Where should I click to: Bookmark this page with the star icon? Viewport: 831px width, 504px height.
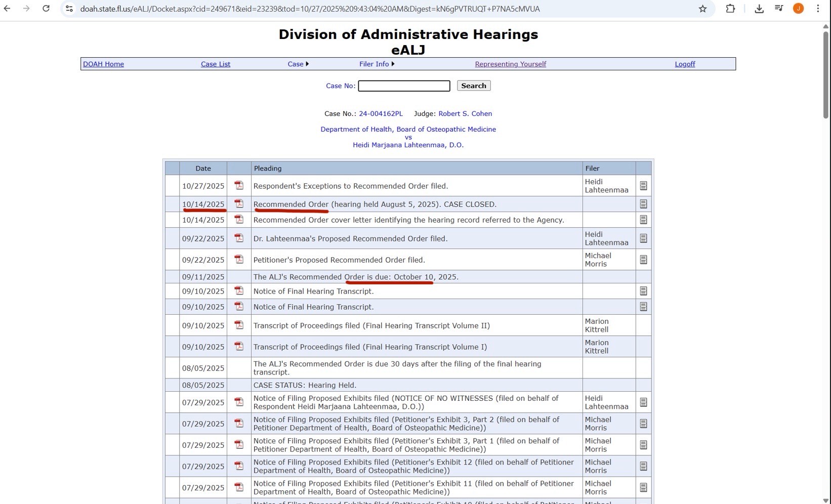tap(702, 9)
